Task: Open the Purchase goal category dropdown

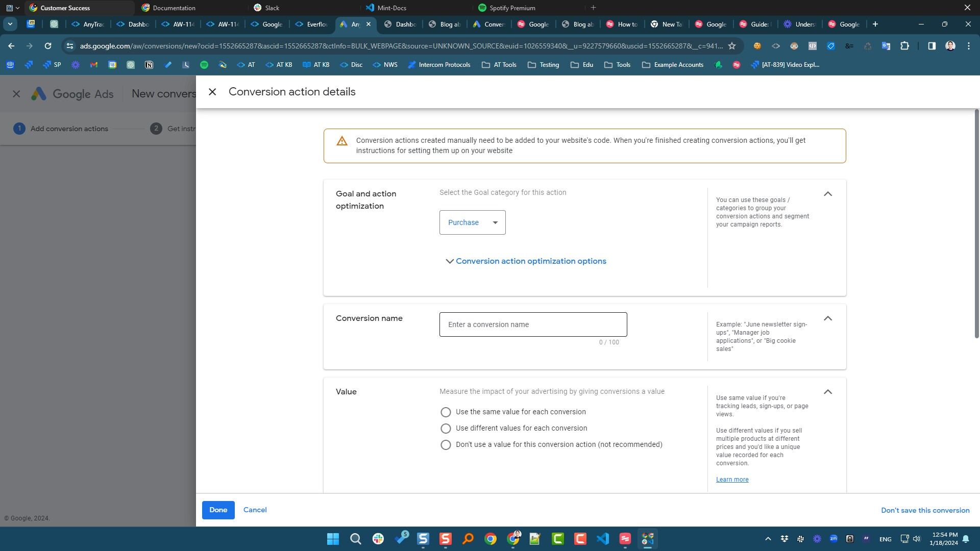Action: coord(472,222)
